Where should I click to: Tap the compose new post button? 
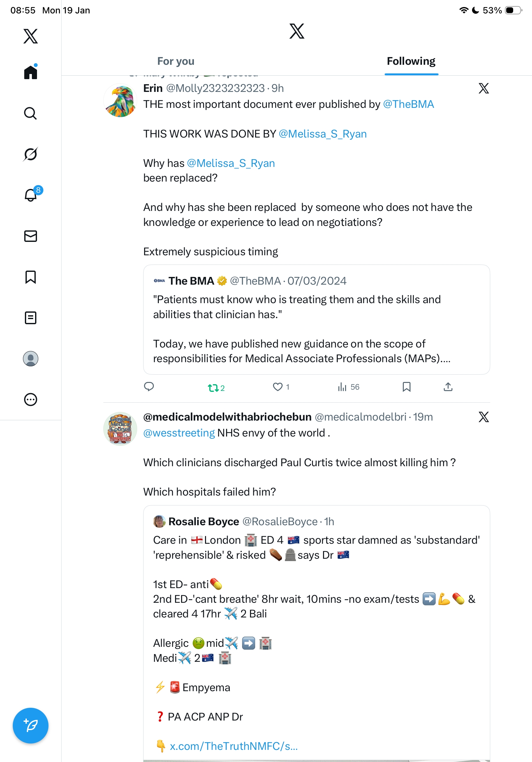31,725
